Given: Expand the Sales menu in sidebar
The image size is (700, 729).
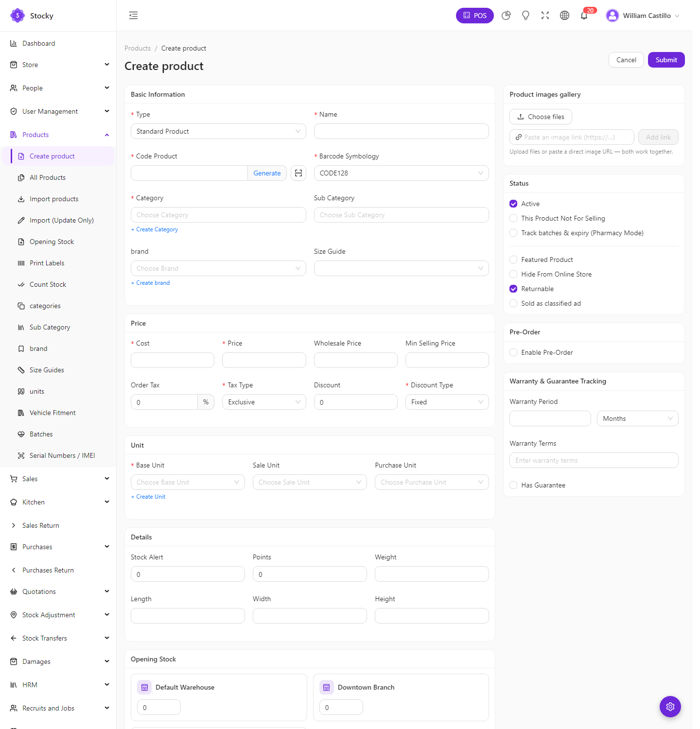Looking at the screenshot, I should tap(58, 479).
